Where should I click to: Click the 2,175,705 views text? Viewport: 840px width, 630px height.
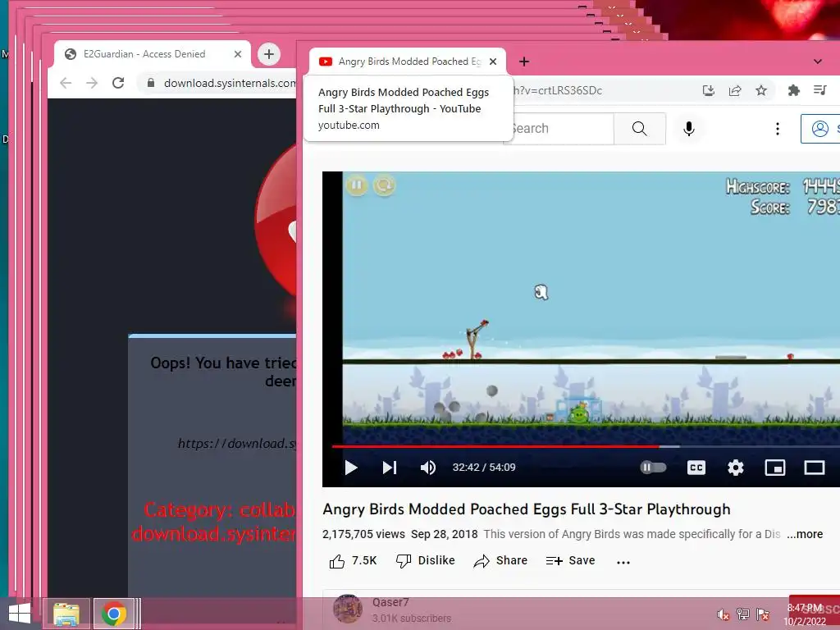363,534
